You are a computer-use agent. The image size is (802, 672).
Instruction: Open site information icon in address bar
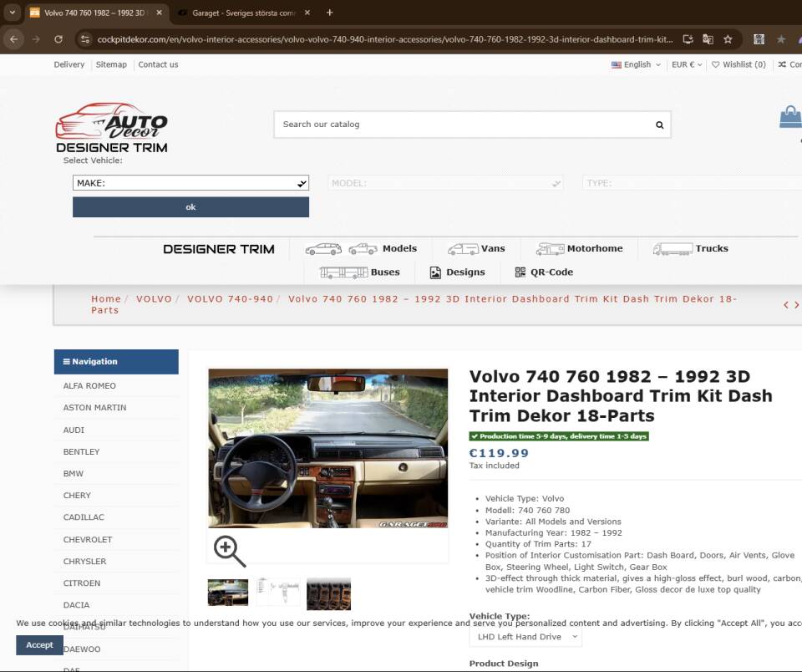pyautogui.click(x=85, y=39)
